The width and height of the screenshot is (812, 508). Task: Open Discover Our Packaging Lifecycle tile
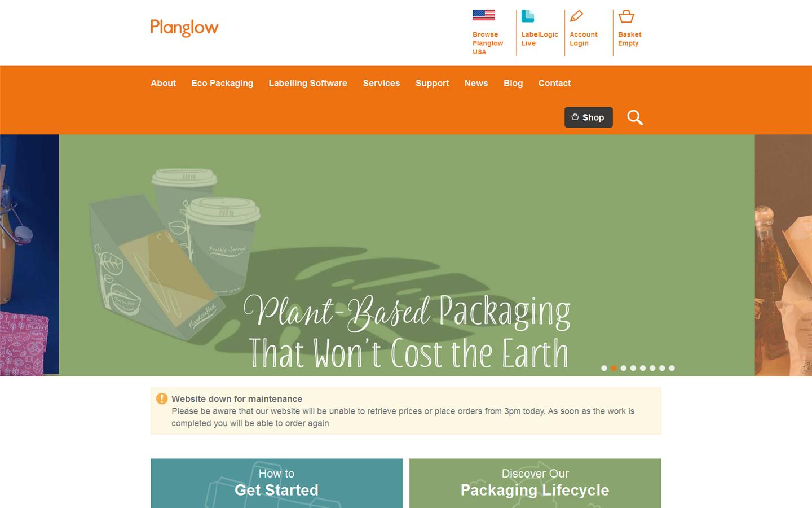click(535, 483)
